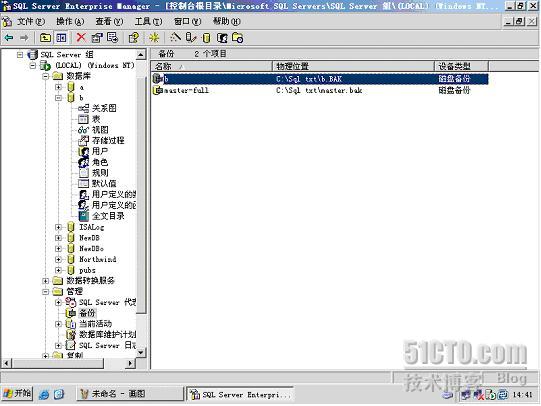Open Internet Explorer quick launch icon
Screen dimensions: 541x406
coord(44,394)
